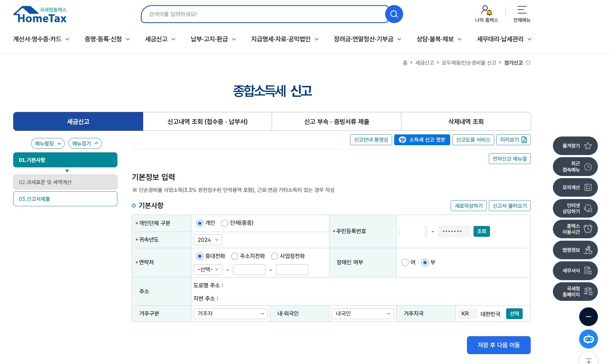Switch to 삭제내역 조회 tab
Image resolution: width=614 pixels, height=364 pixels.
(466, 122)
